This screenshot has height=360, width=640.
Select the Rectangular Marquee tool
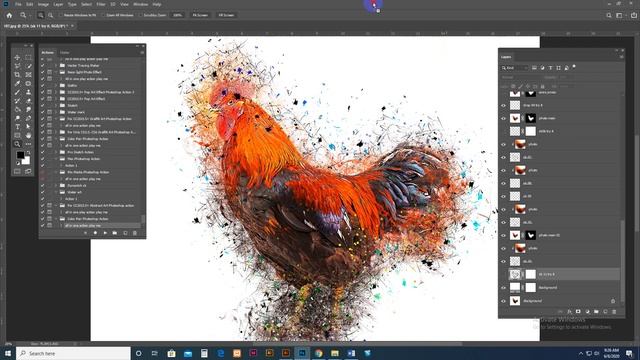(x=28, y=57)
